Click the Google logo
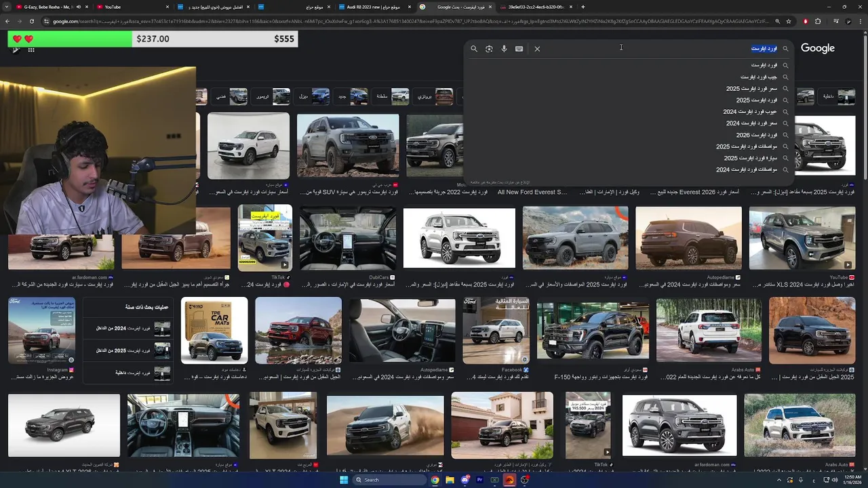Screen dimensions: 868x488 click(x=818, y=48)
